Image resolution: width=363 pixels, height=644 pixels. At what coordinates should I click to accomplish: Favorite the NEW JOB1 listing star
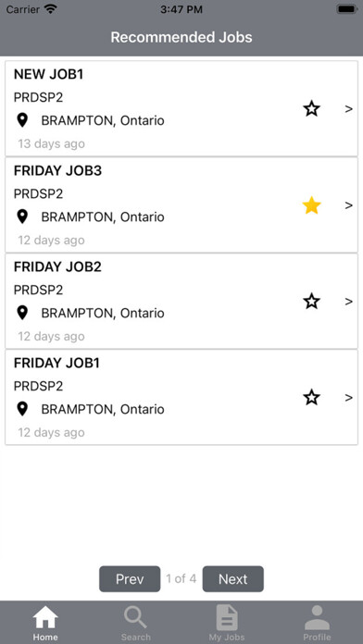coord(312,109)
